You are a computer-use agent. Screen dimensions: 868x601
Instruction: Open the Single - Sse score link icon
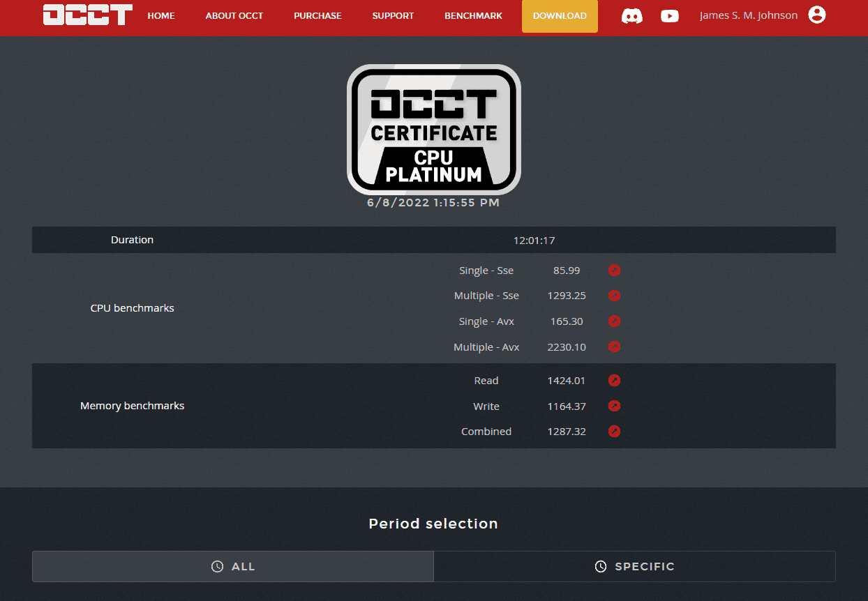point(614,271)
